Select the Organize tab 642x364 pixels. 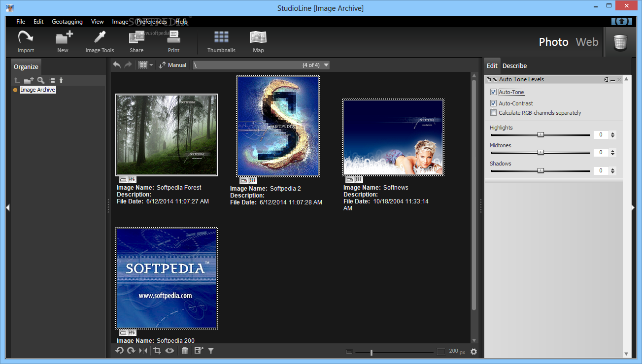26,66
